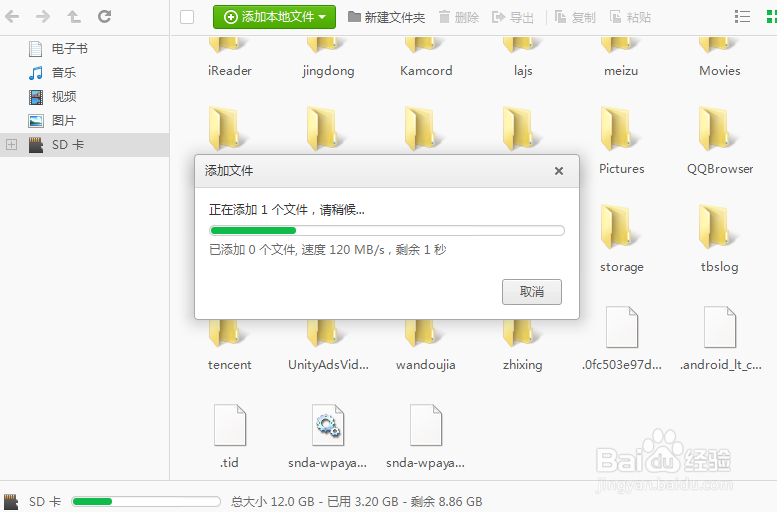Switch to list view
This screenshot has width=777, height=512.
coord(742,17)
